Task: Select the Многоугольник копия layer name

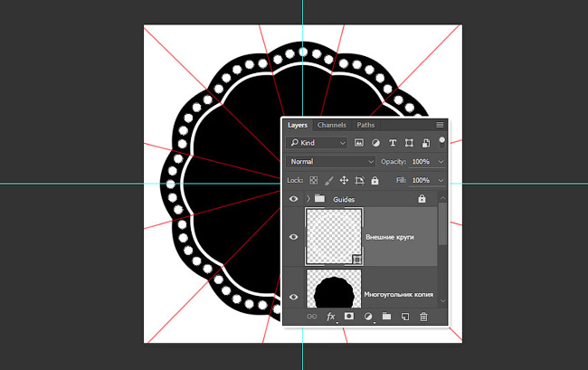Action: point(399,295)
